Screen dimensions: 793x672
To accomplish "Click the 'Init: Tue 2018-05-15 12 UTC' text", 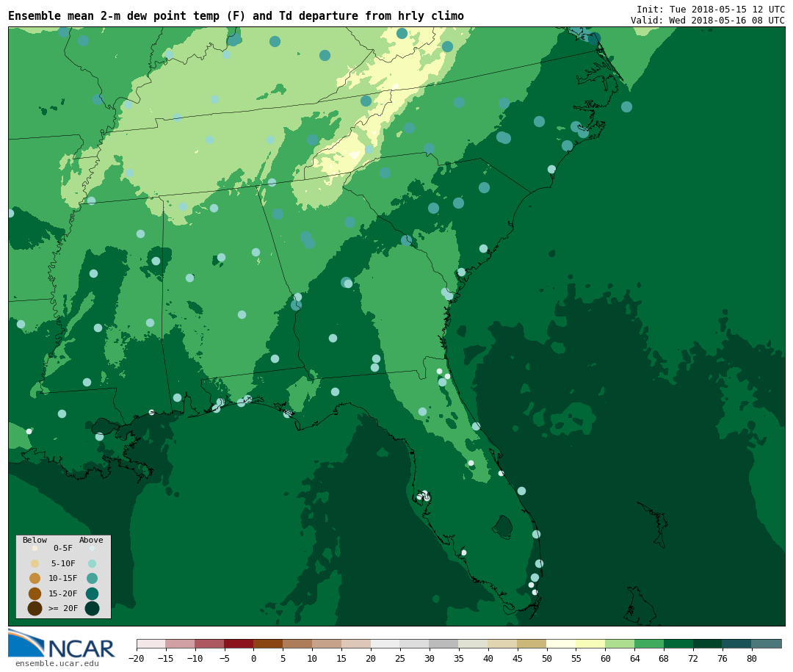I will pyautogui.click(x=711, y=9).
